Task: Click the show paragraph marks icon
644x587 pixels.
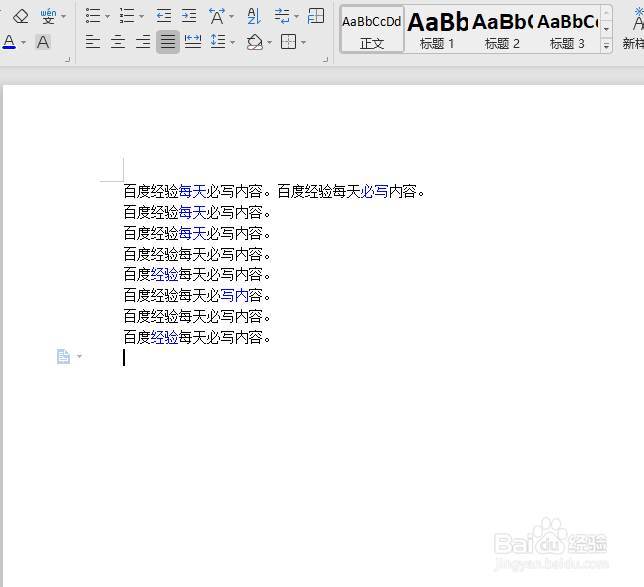Action: (x=282, y=16)
